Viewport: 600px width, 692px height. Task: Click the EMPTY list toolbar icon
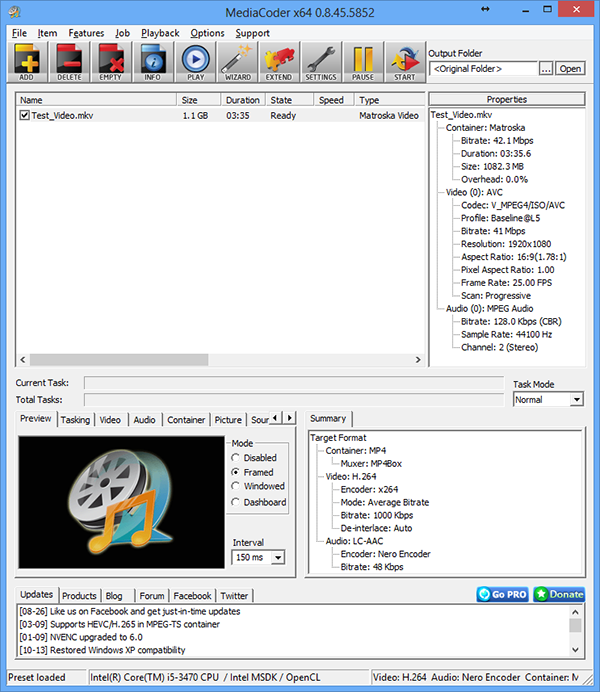click(x=111, y=62)
